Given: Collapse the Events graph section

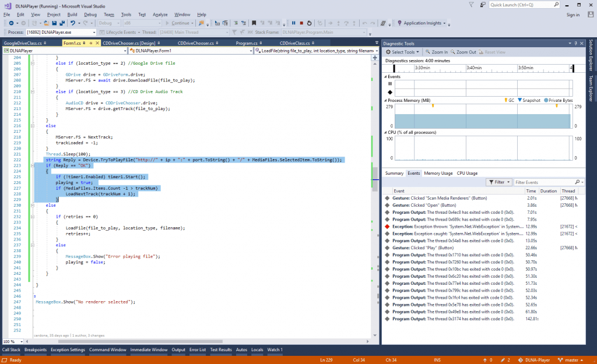Looking at the screenshot, I should coord(385,76).
